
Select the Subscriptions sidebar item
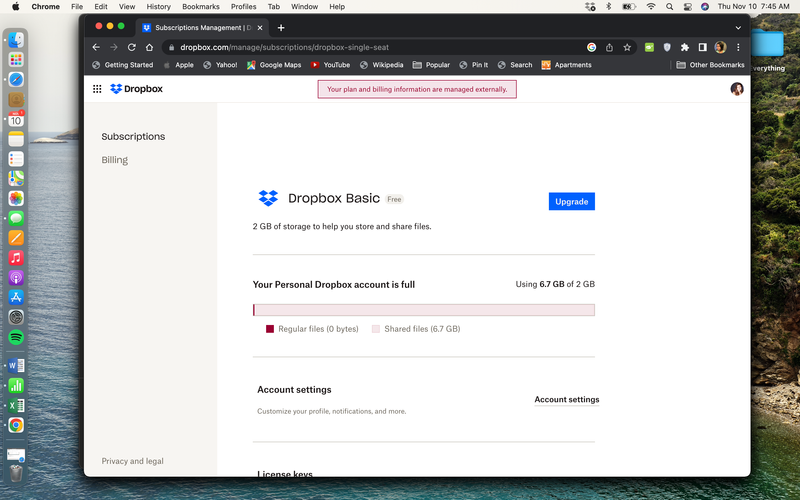(x=133, y=136)
